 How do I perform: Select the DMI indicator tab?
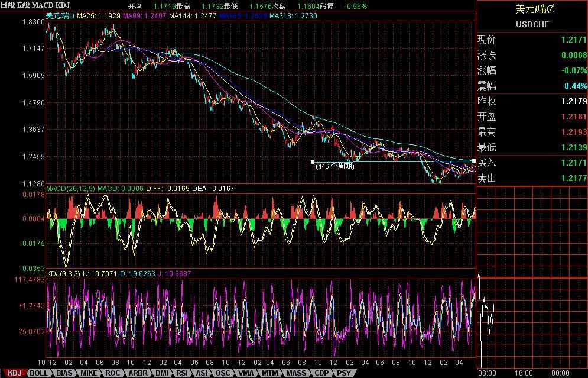point(161,373)
